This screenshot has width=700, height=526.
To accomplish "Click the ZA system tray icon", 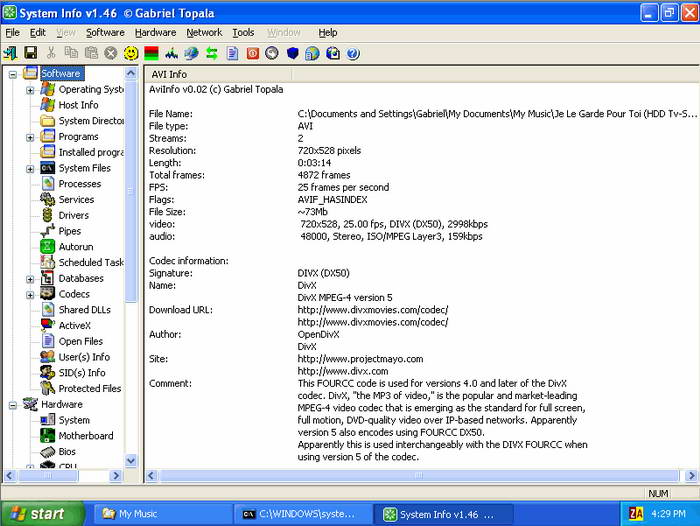I will [636, 514].
